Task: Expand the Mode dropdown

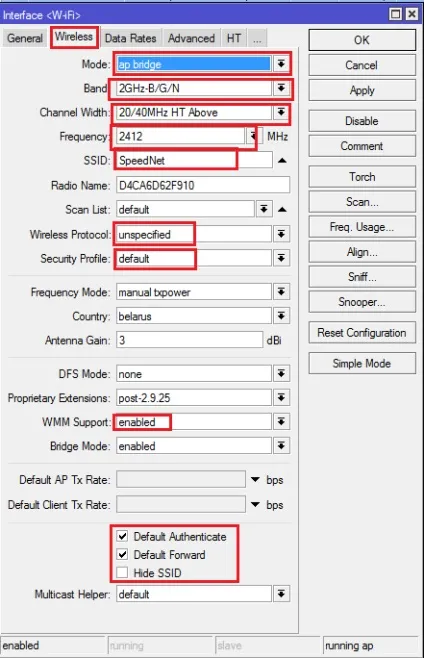Action: (281, 64)
